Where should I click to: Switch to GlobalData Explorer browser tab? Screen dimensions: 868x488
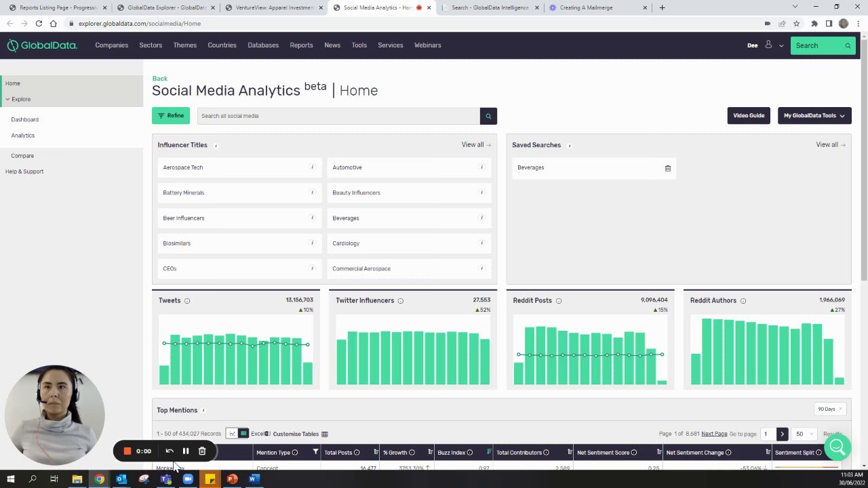pos(166,8)
